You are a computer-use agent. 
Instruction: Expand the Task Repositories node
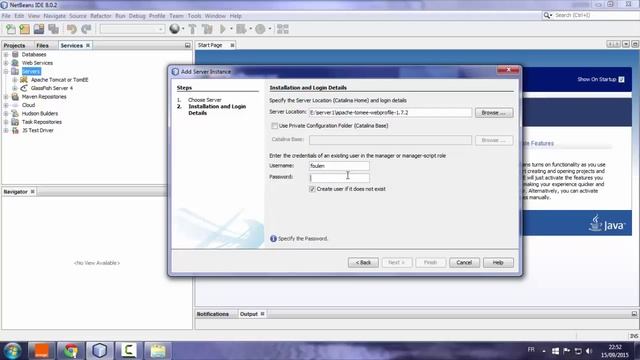[x=6, y=122]
